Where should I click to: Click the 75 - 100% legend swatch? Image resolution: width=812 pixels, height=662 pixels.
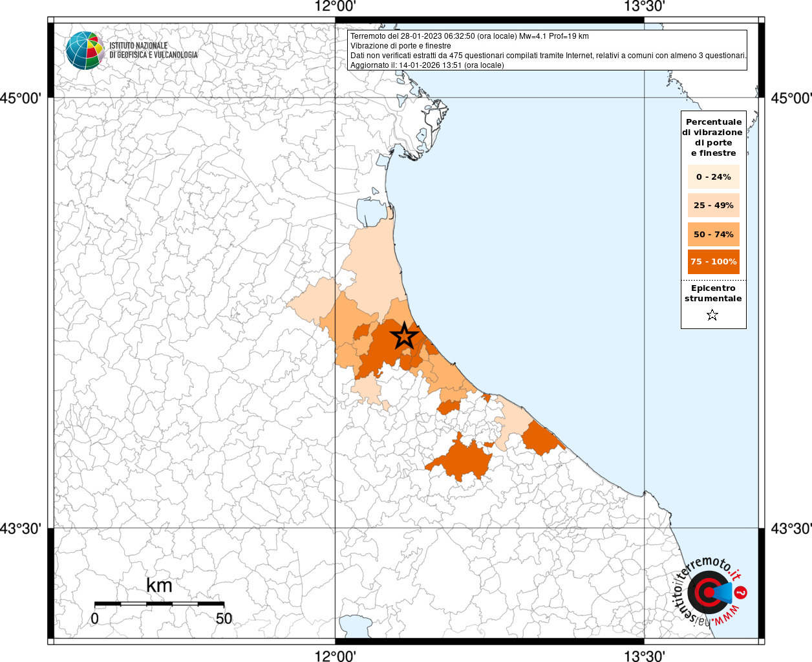point(713,262)
